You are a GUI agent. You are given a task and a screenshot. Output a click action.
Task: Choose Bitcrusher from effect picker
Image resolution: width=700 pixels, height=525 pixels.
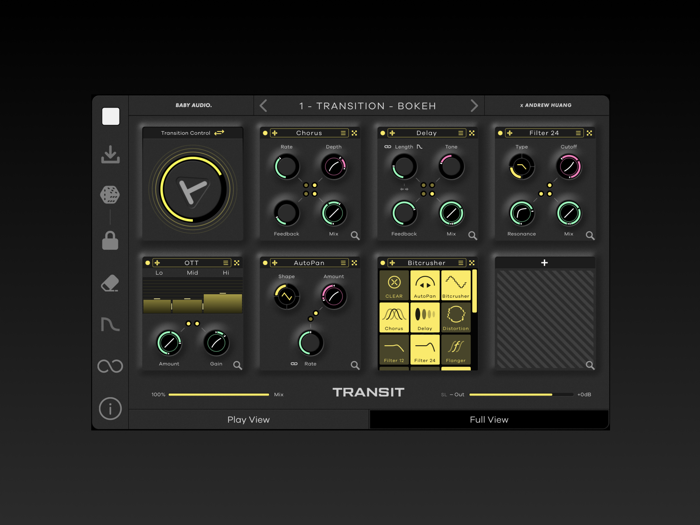(456, 285)
